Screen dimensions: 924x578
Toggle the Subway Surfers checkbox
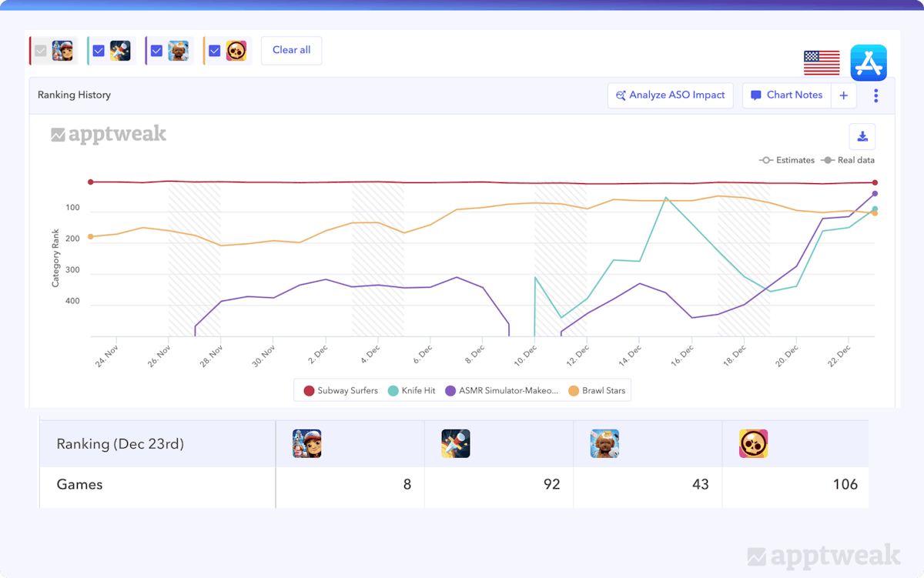pyautogui.click(x=41, y=51)
